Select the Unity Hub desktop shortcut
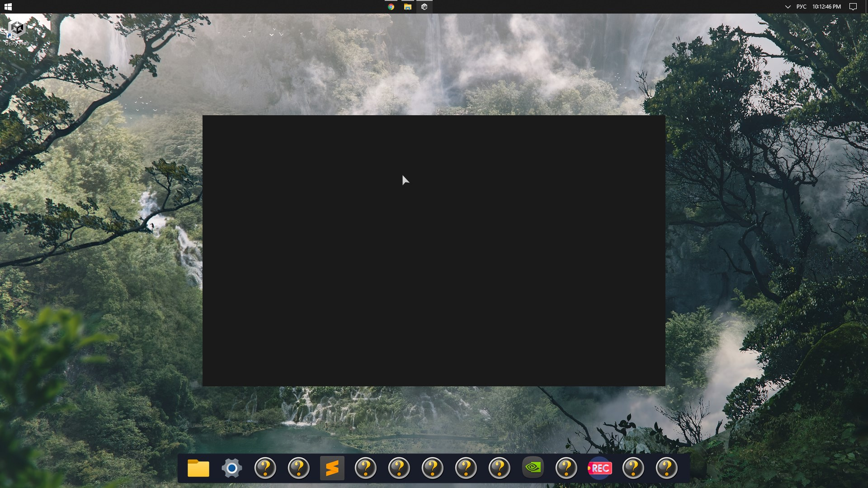Image resolution: width=868 pixels, height=488 pixels. (17, 33)
